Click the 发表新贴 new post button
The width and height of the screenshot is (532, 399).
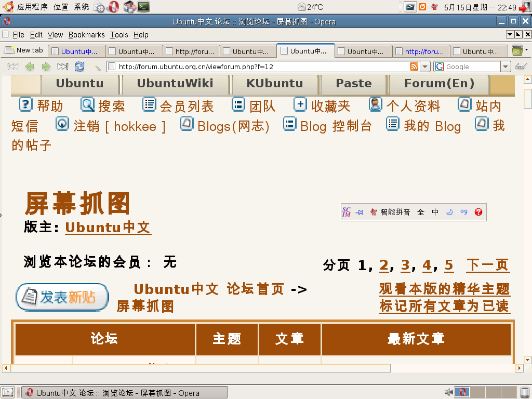(x=62, y=297)
